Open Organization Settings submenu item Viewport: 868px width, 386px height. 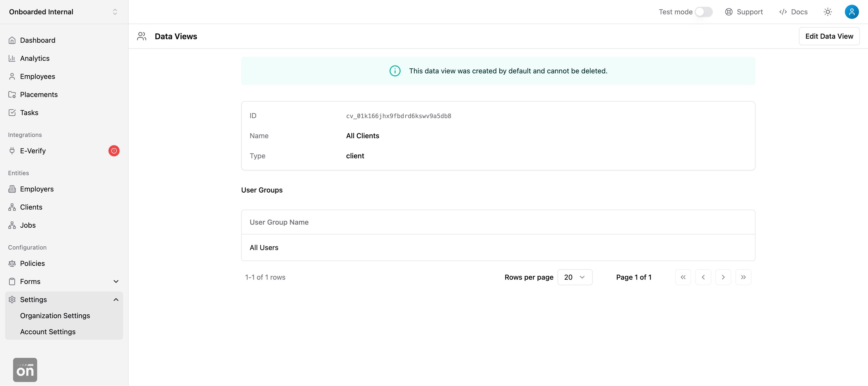[55, 316]
